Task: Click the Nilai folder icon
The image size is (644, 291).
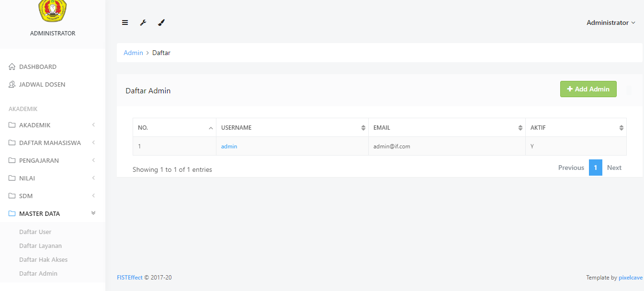Action: pos(12,179)
